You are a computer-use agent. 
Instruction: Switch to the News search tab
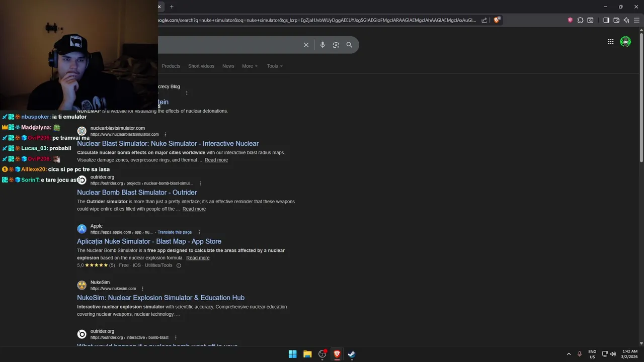(x=228, y=66)
